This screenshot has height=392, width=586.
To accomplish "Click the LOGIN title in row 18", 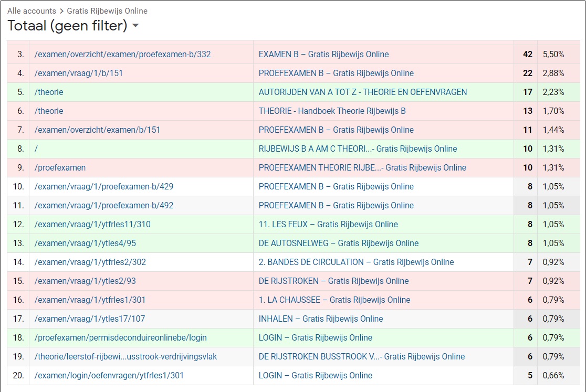I will (x=316, y=337).
